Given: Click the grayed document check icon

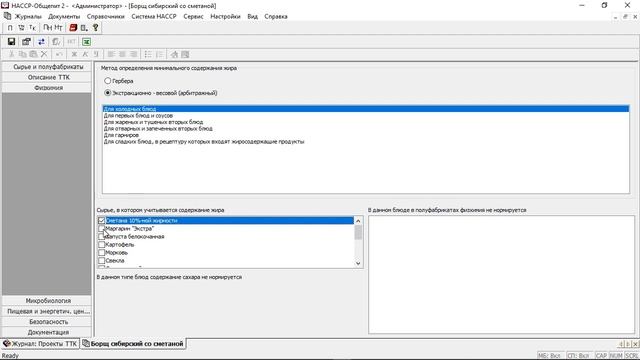Looking at the screenshot, I should (x=56, y=42).
